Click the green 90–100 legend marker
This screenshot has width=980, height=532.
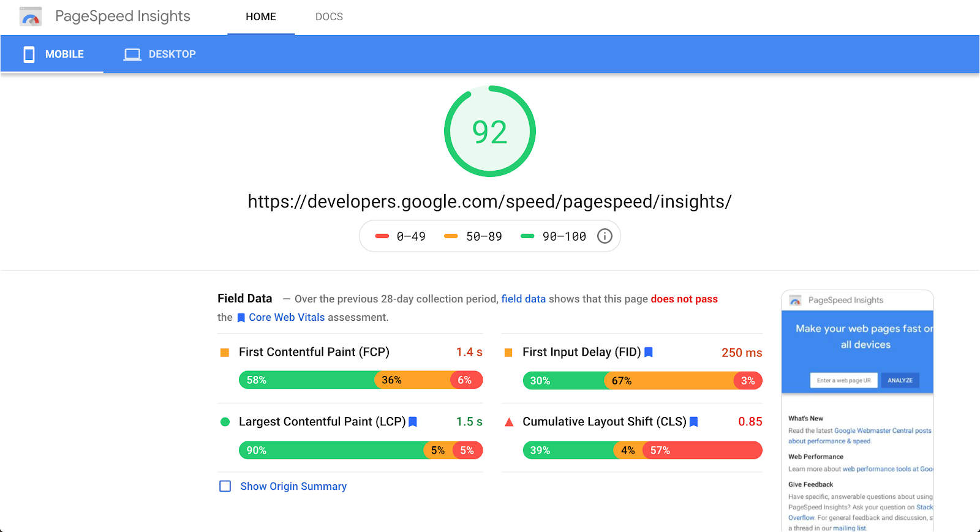pos(527,236)
